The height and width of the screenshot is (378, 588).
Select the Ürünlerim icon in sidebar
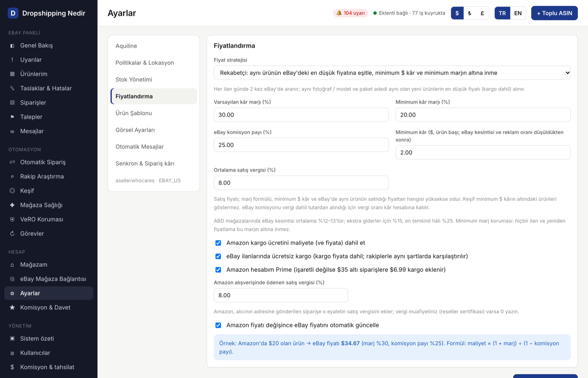(12, 74)
